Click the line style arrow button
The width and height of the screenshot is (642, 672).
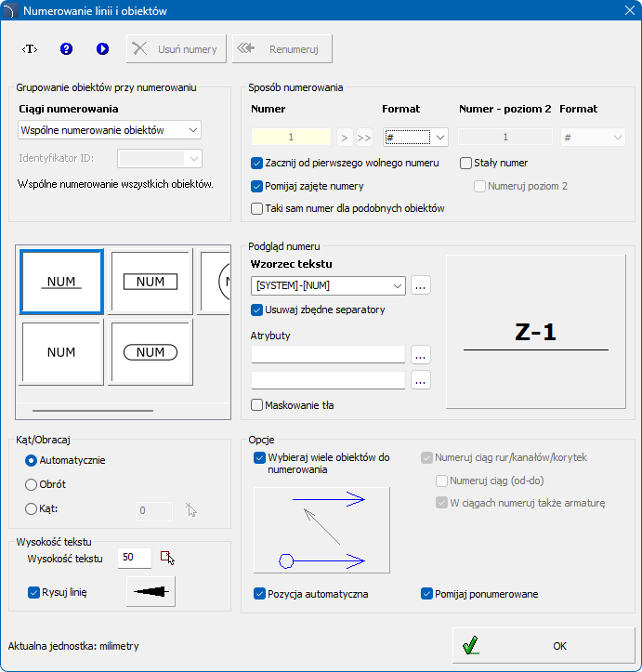(x=151, y=591)
